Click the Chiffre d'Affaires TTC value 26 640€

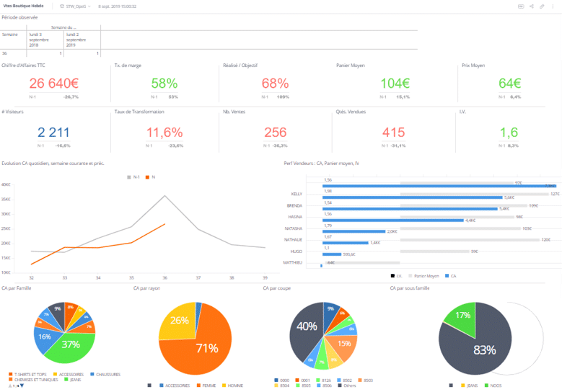click(x=54, y=83)
